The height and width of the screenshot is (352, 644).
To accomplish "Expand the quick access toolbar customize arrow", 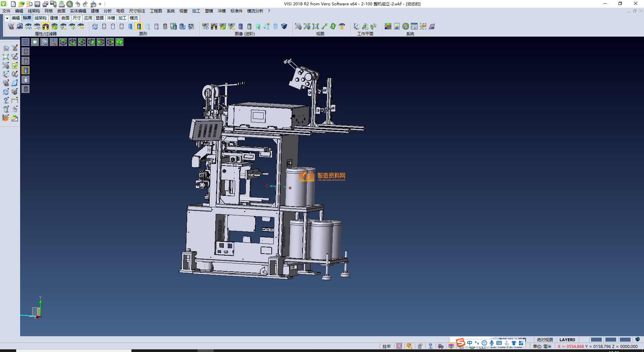I will click(100, 4).
